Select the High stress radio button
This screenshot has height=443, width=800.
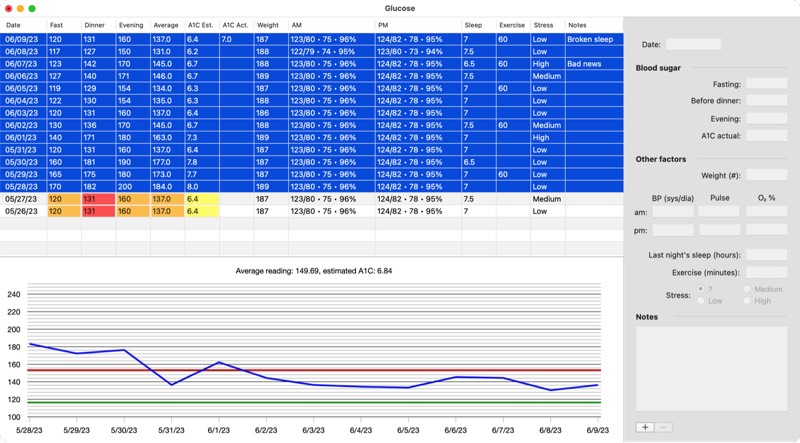click(x=747, y=300)
